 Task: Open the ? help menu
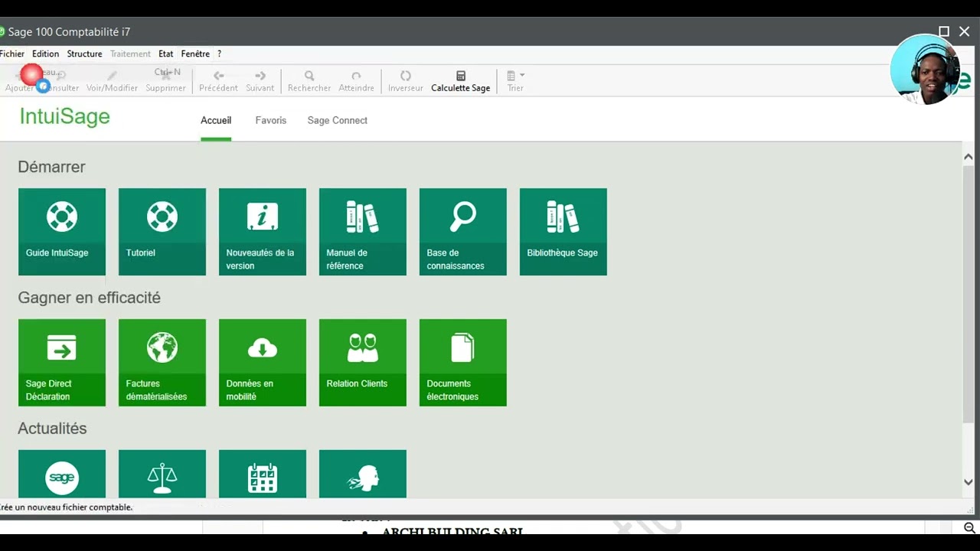219,54
